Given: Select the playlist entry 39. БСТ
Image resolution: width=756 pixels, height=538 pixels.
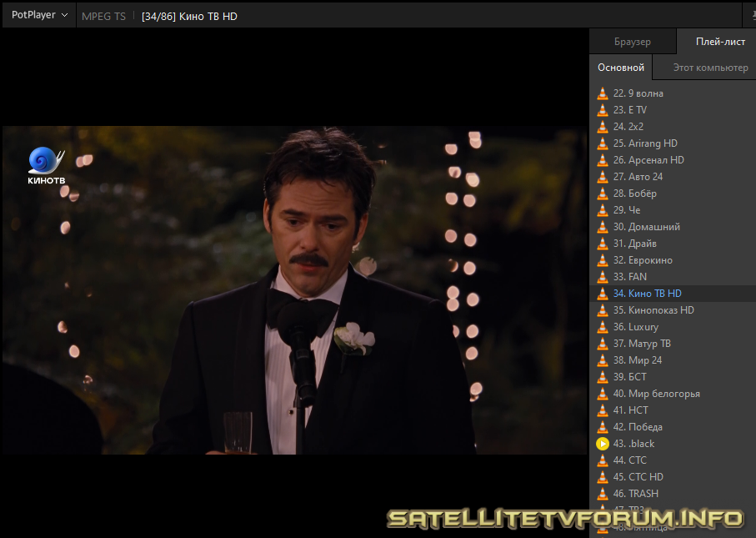Looking at the screenshot, I should coord(673,377).
